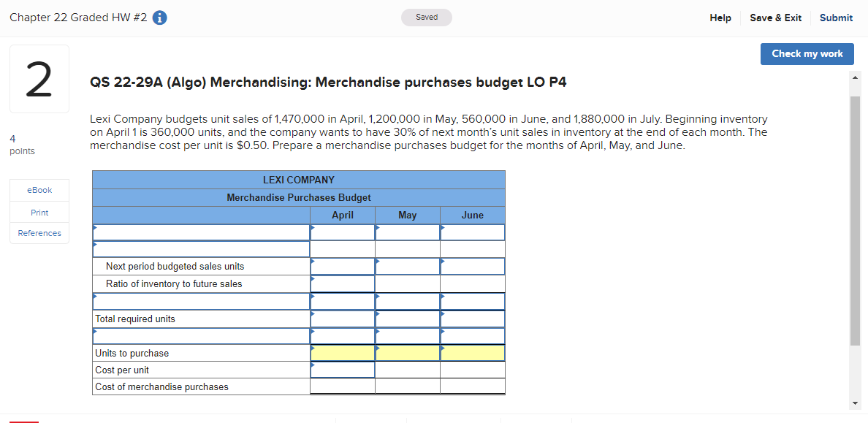Click the Print link in the sidebar

click(39, 212)
